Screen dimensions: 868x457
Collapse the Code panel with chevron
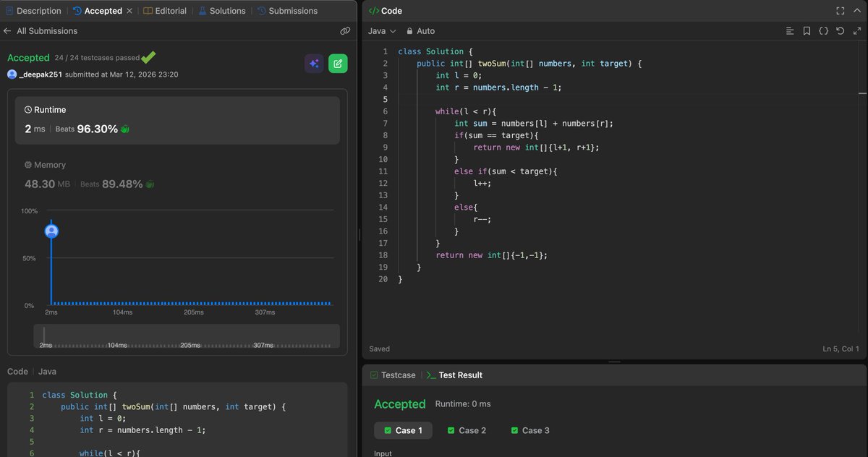856,11
